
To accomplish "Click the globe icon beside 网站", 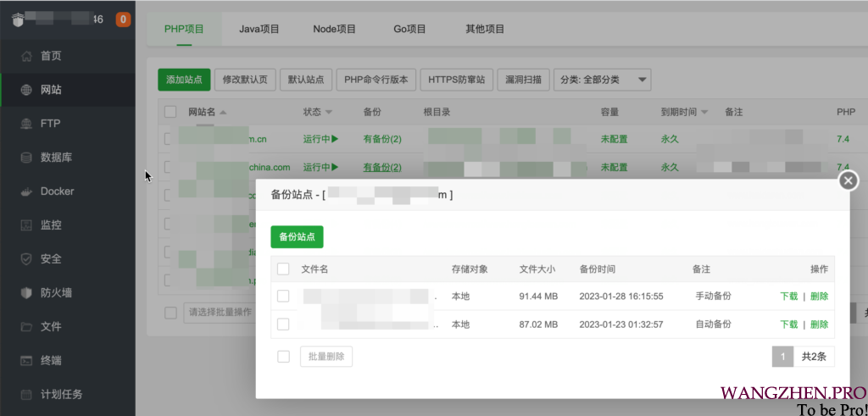I will [25, 90].
